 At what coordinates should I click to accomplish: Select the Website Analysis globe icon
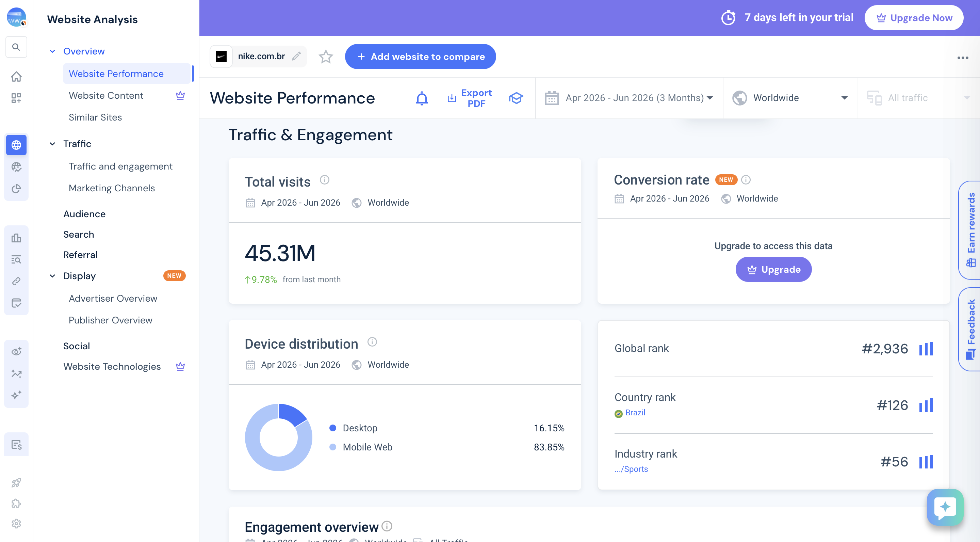(16, 145)
